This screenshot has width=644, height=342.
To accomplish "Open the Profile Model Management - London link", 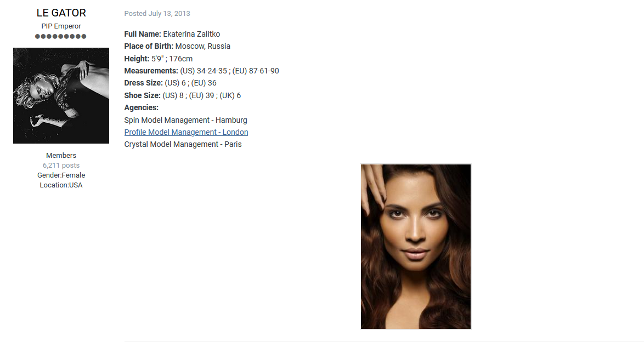I will point(186,132).
